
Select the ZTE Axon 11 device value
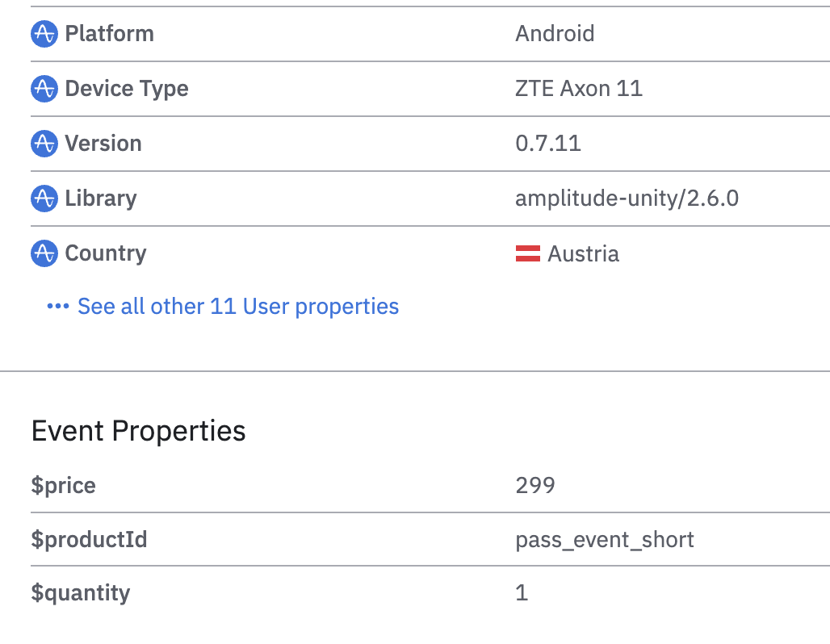click(x=578, y=89)
